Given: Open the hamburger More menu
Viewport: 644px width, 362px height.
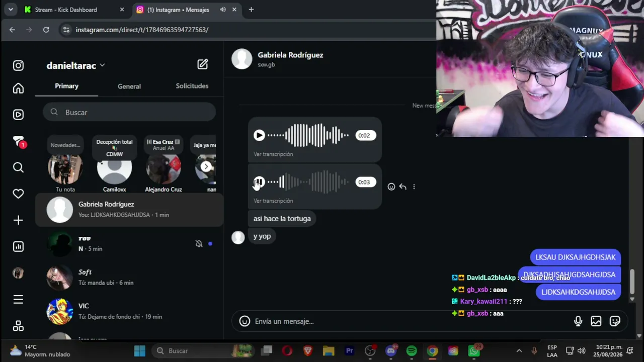Looking at the screenshot, I should coord(18,300).
